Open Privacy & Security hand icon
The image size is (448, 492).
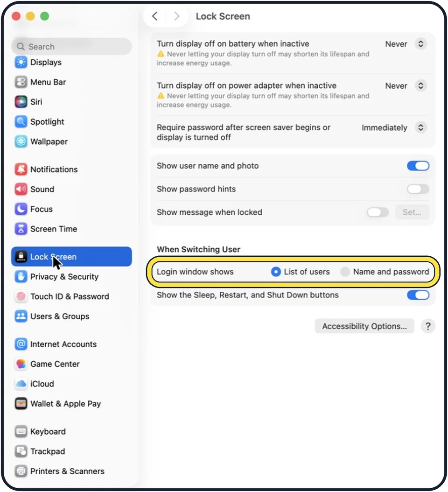pos(21,277)
